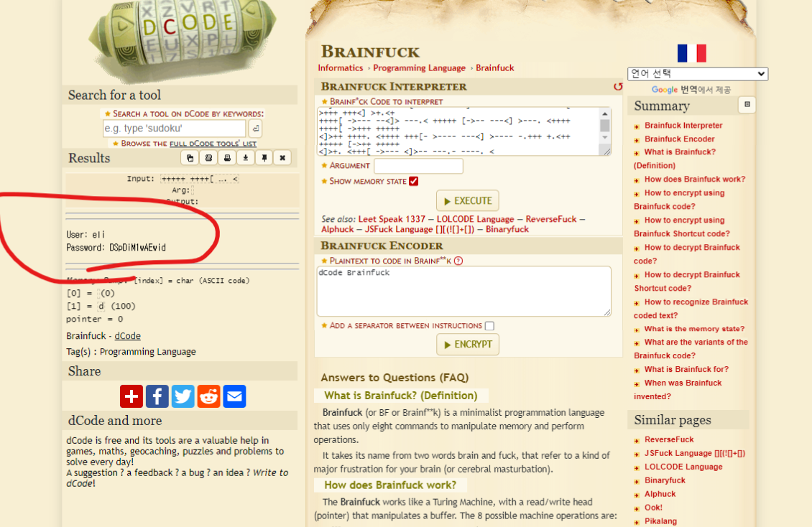
Task: Open Ook! in Similar pages
Action: click(x=653, y=508)
